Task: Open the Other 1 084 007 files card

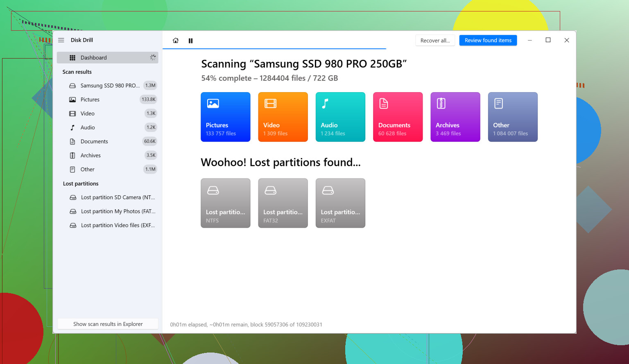Action: coord(513,117)
